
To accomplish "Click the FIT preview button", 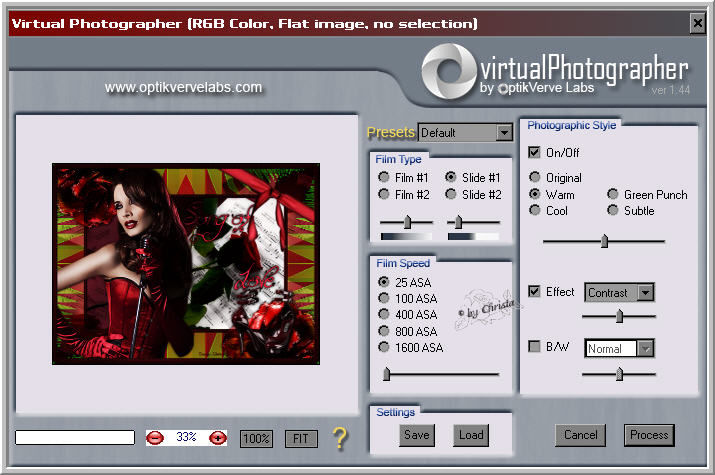I will coord(301,439).
